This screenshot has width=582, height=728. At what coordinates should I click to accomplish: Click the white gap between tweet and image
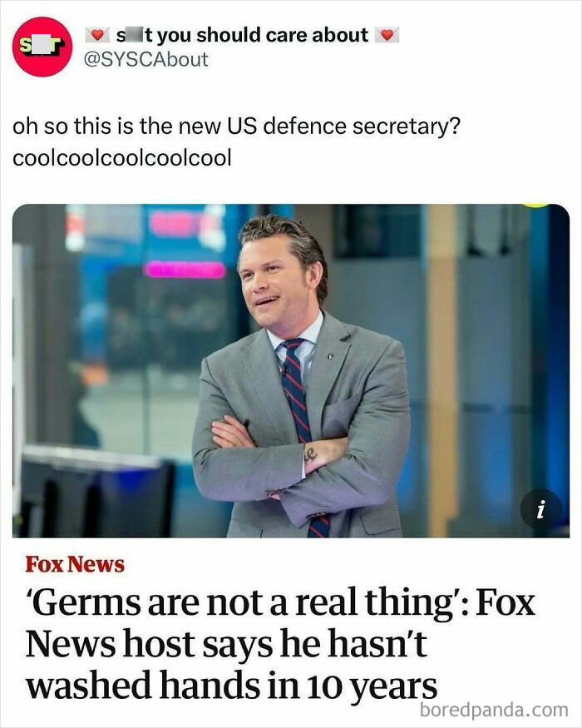[291, 183]
